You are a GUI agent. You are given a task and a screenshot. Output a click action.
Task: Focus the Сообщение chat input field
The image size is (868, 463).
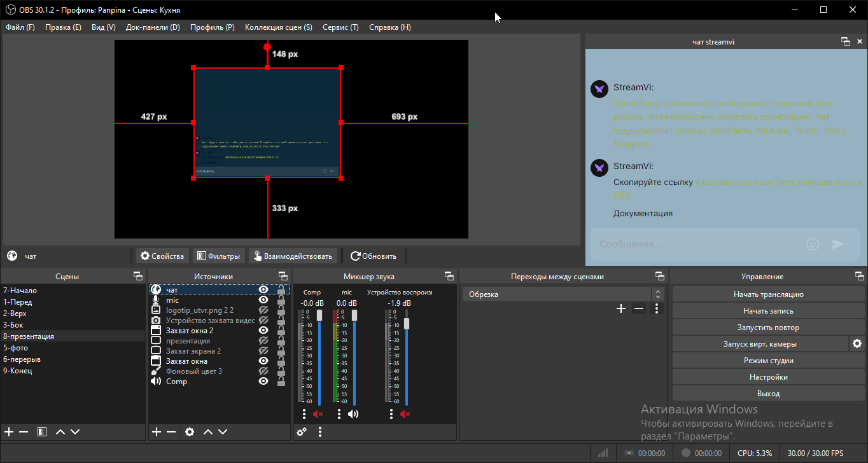click(697, 244)
